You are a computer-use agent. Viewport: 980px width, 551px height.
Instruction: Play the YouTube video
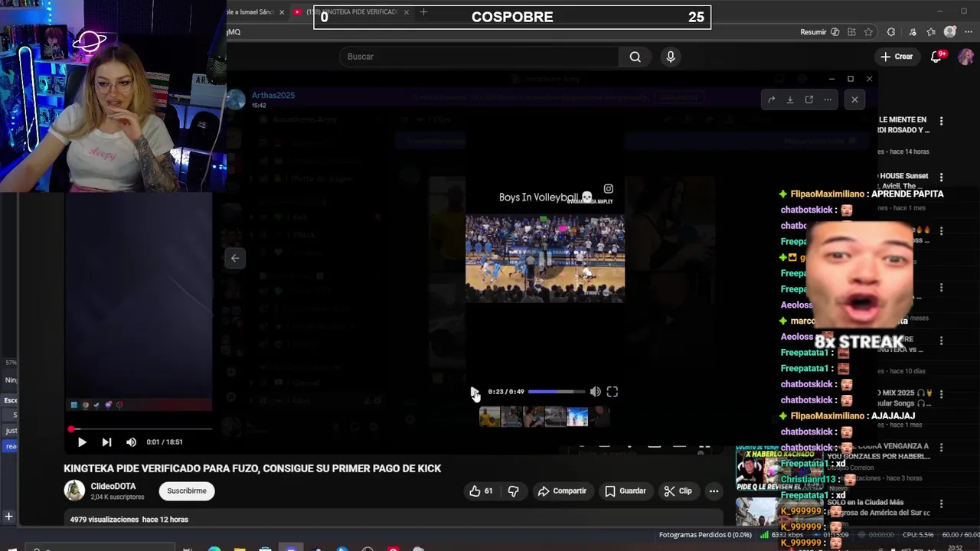click(82, 442)
